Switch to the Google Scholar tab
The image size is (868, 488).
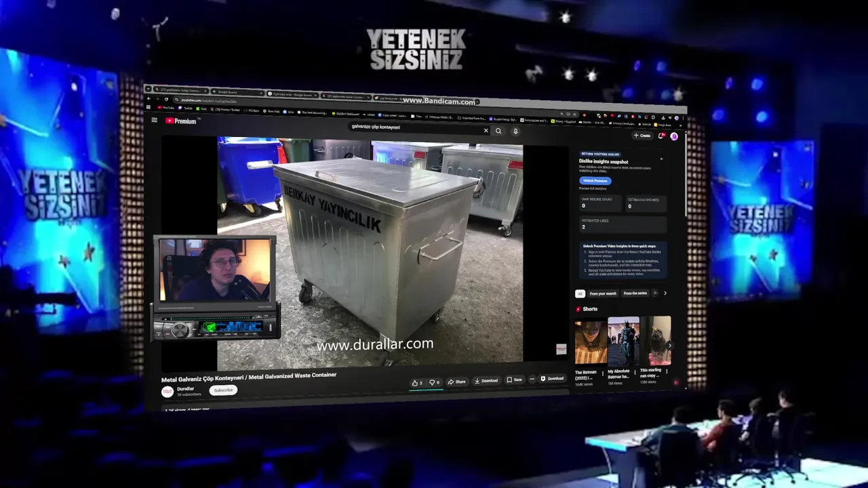point(237,92)
